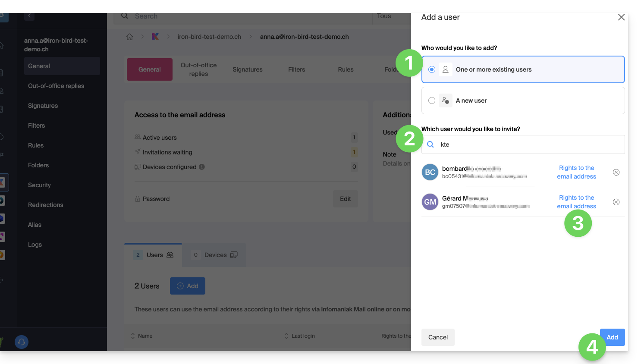Open rights dropdown for Gérard user

tap(576, 202)
